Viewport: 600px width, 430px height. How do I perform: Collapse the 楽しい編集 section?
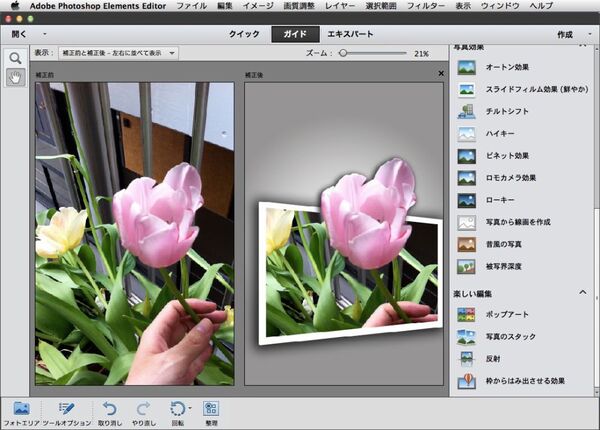(582, 293)
